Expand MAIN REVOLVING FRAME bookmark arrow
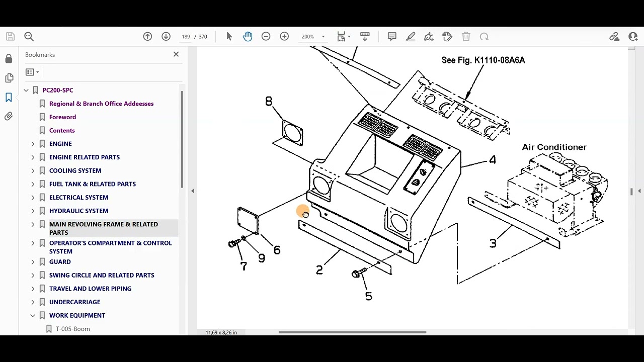 33,224
